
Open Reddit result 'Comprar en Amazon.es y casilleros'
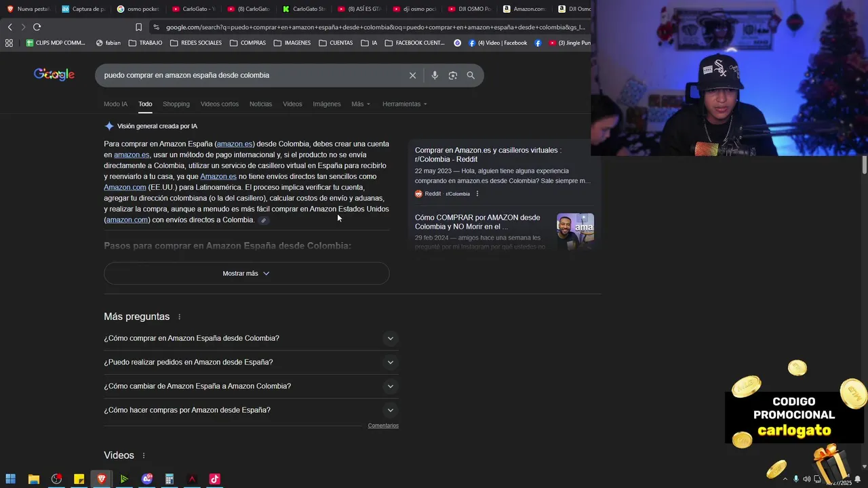click(488, 155)
